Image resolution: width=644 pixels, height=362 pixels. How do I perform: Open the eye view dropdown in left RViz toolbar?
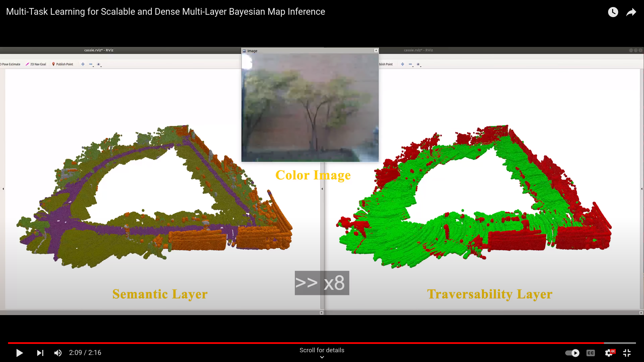tap(99, 64)
